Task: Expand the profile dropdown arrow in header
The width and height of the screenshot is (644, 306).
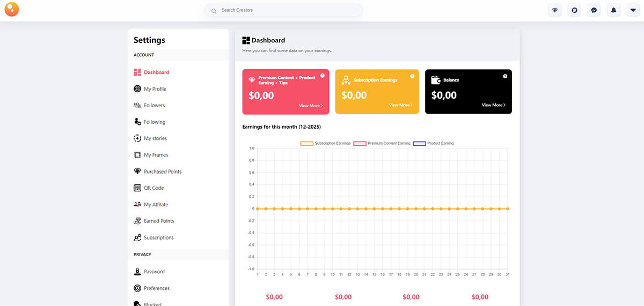Action: point(633,10)
